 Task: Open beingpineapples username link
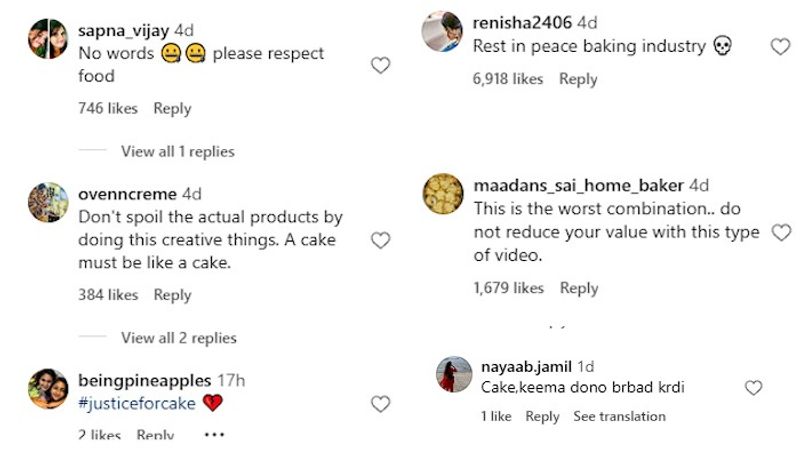point(144,381)
